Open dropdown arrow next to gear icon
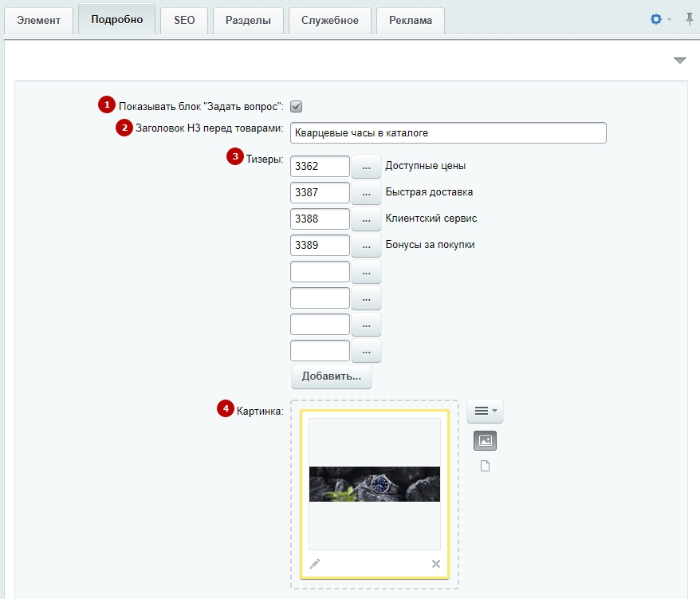Screen dimensions: 700x599 coord(669,19)
